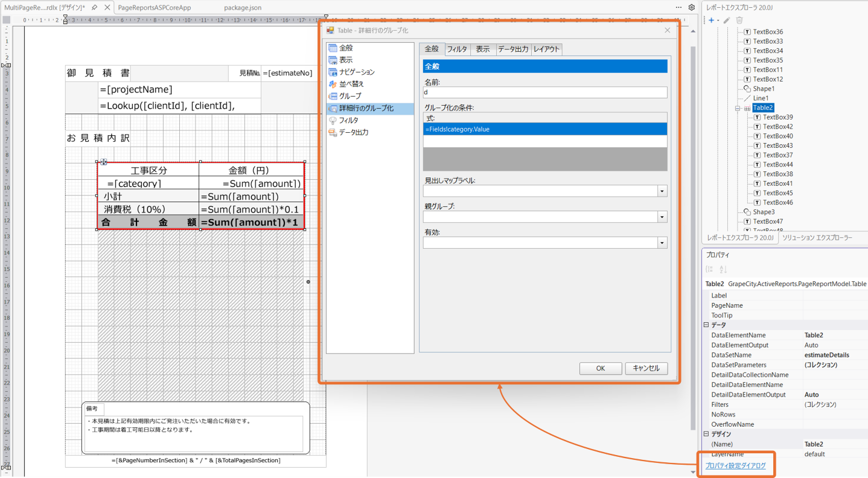Click the OK button in the dialog

(x=601, y=368)
